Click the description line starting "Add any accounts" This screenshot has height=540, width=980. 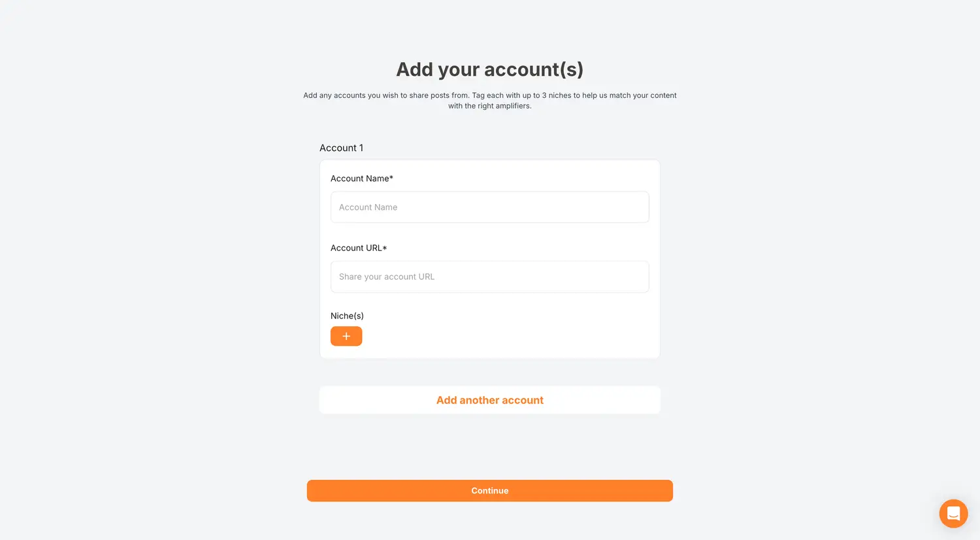489,95
